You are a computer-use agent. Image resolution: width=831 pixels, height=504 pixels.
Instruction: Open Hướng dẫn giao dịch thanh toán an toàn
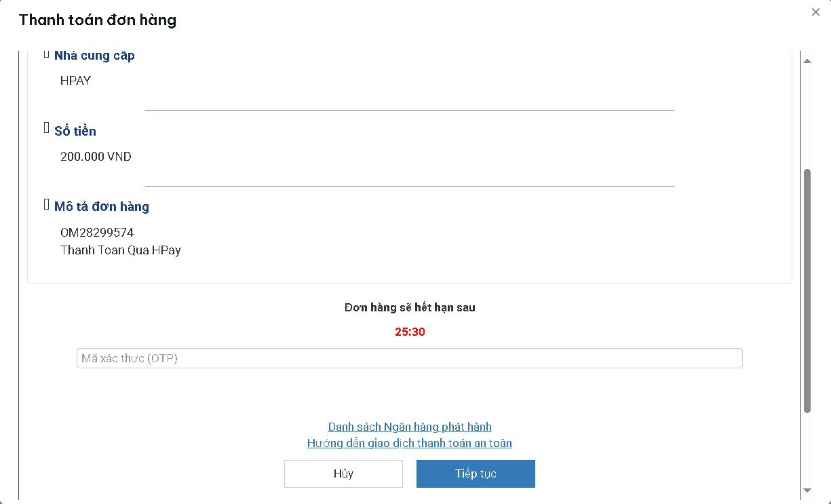[409, 443]
